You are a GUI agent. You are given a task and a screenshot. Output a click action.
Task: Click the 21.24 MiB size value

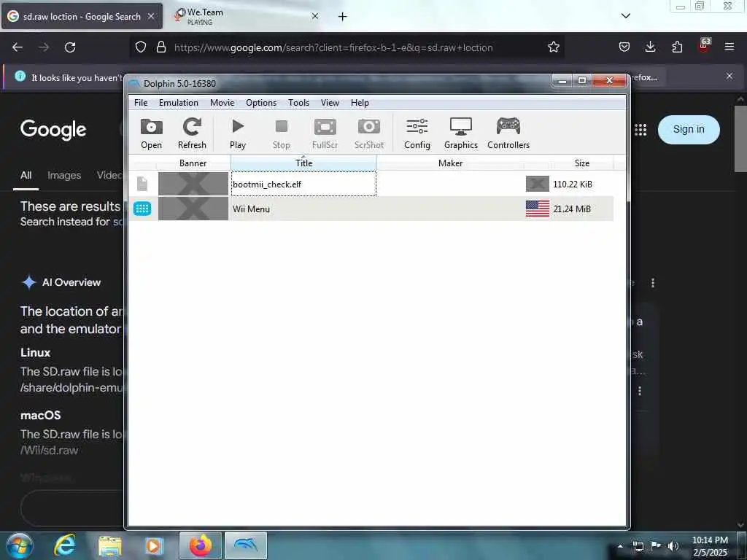pyautogui.click(x=572, y=209)
